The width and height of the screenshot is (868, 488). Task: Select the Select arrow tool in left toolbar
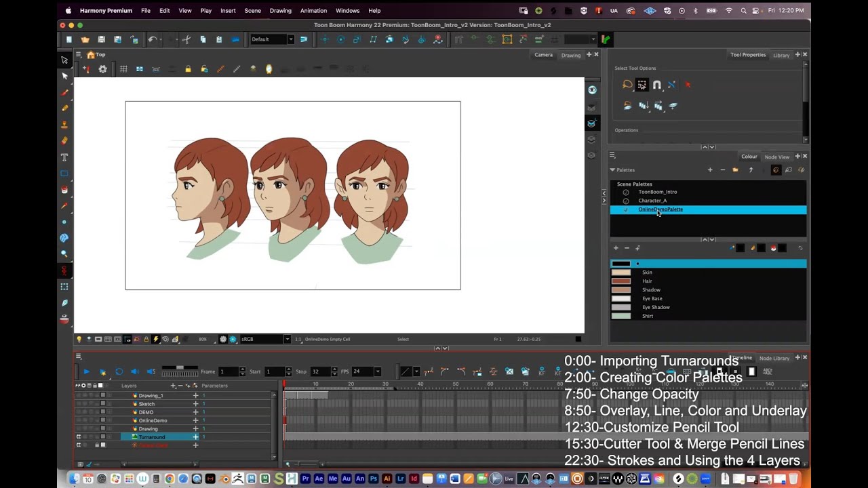click(x=64, y=60)
